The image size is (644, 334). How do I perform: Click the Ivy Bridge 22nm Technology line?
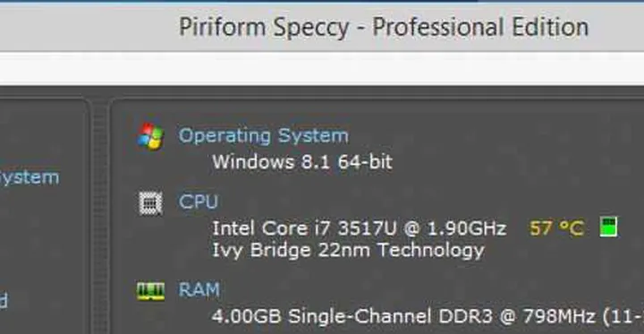point(348,251)
